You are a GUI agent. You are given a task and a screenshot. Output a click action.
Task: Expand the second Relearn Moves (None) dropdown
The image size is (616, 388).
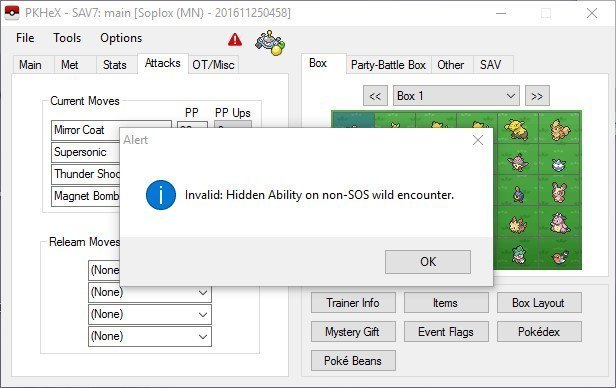pos(150,292)
